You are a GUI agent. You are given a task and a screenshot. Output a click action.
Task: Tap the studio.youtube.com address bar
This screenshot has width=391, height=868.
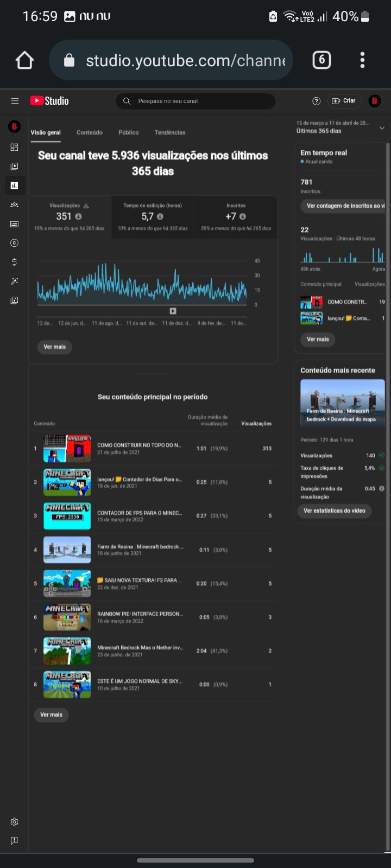click(x=171, y=60)
